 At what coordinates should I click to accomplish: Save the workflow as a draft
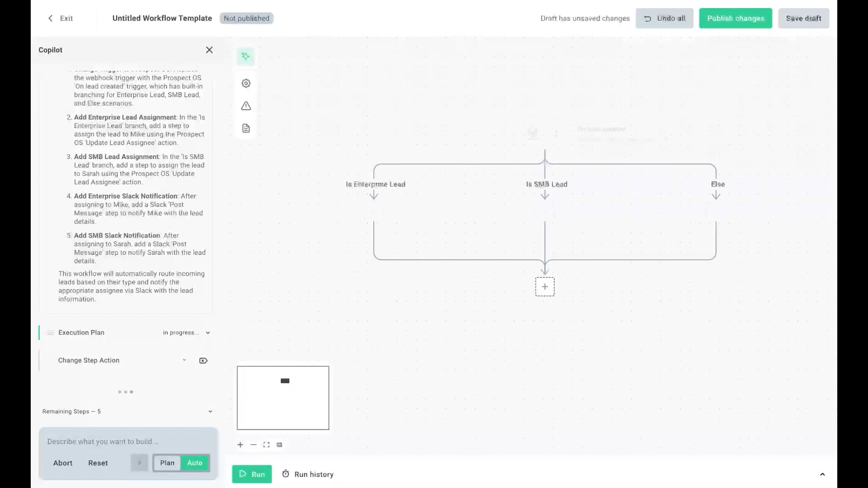coord(803,18)
